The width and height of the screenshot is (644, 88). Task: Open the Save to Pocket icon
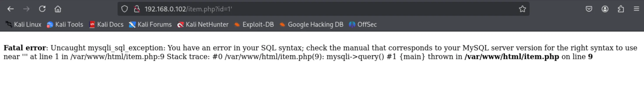[x=589, y=9]
